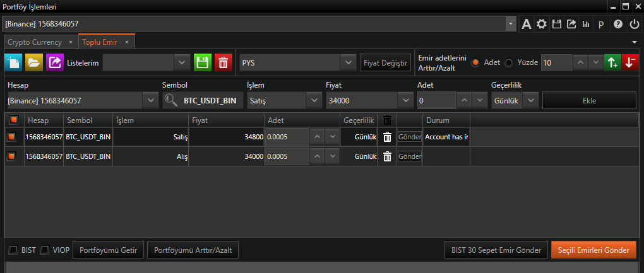The width and height of the screenshot is (644, 273).
Task: Open settings gear in top toolbar
Action: (x=541, y=25)
